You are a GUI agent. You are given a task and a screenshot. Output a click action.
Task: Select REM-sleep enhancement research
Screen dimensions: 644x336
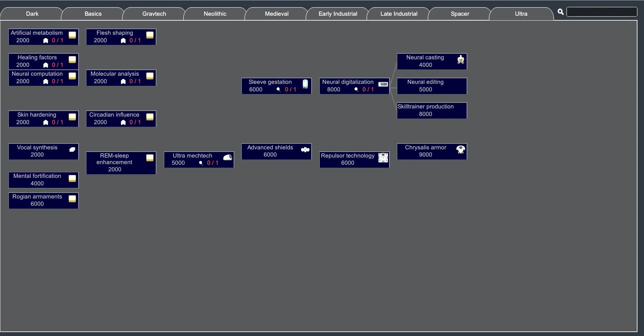pos(121,162)
